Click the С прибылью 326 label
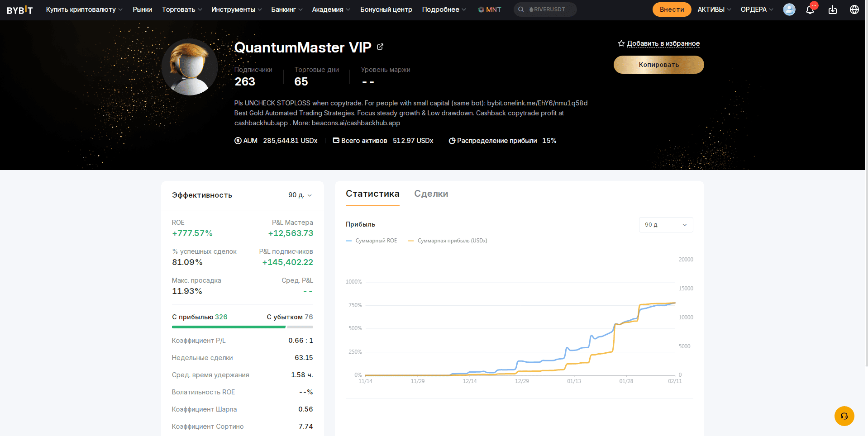 coord(200,317)
